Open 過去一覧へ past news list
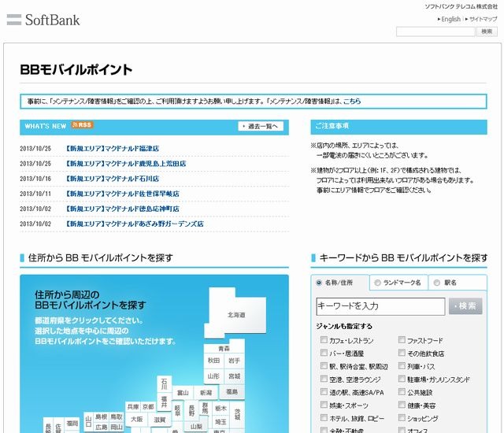The image size is (504, 433). click(260, 126)
